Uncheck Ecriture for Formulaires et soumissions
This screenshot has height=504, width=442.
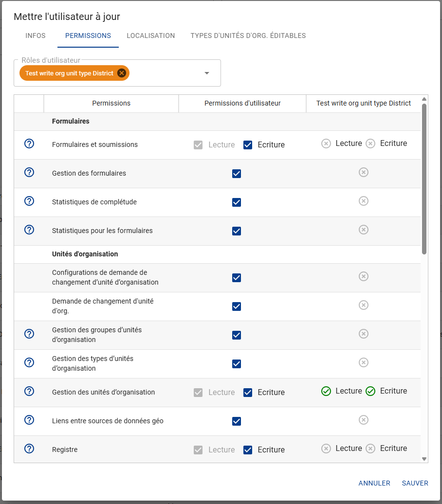pos(248,145)
